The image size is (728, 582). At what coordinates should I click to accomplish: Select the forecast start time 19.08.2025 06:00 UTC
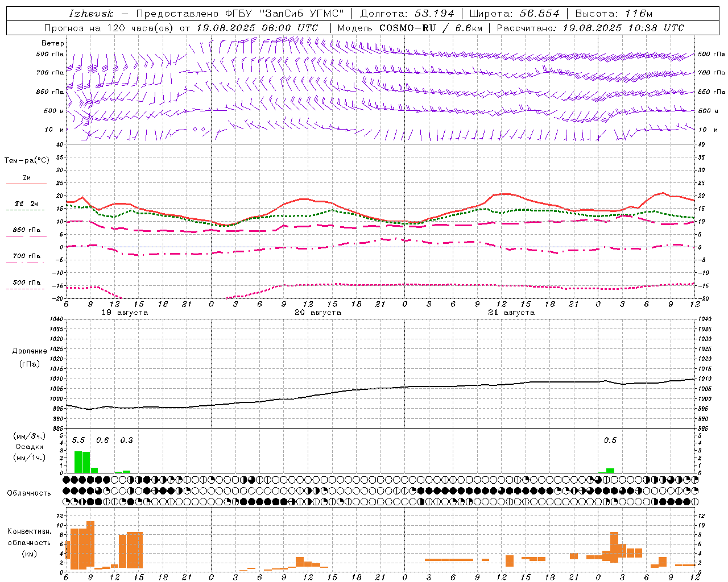[x=257, y=28]
